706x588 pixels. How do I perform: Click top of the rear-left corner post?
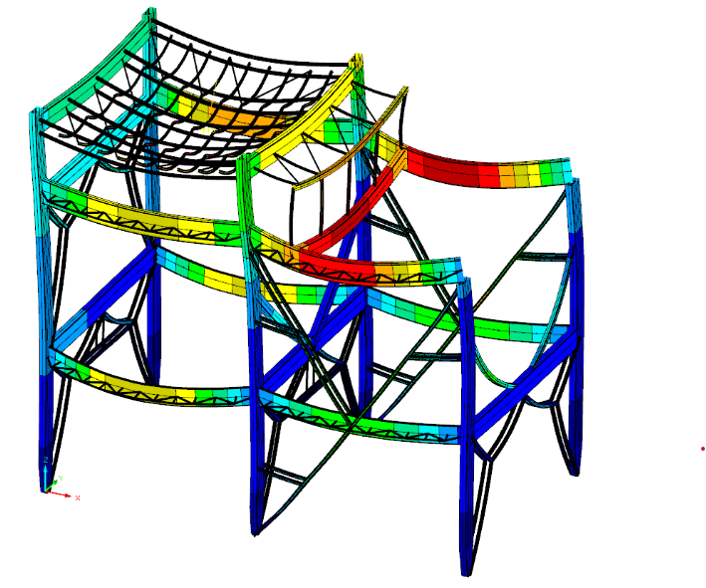(150, 15)
